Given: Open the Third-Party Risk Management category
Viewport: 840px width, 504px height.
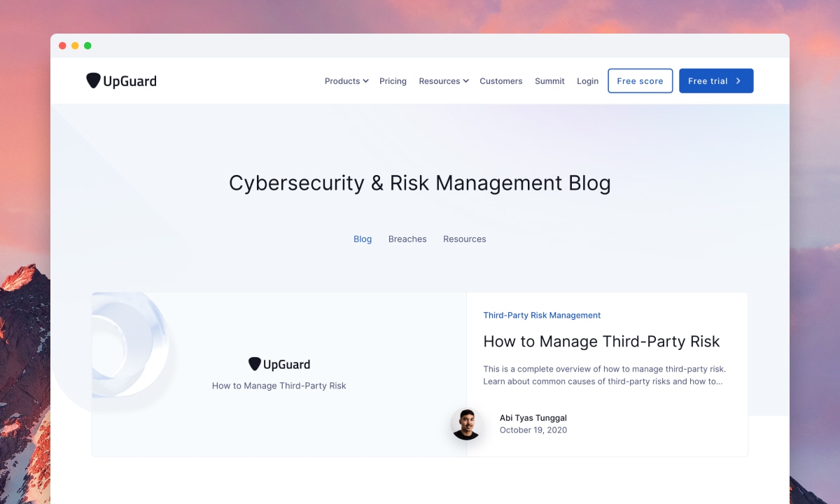Looking at the screenshot, I should [x=542, y=315].
